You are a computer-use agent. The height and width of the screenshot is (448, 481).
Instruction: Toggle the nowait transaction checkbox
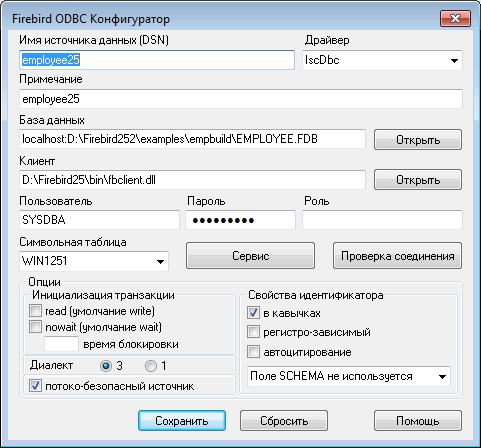pyautogui.click(x=35, y=327)
